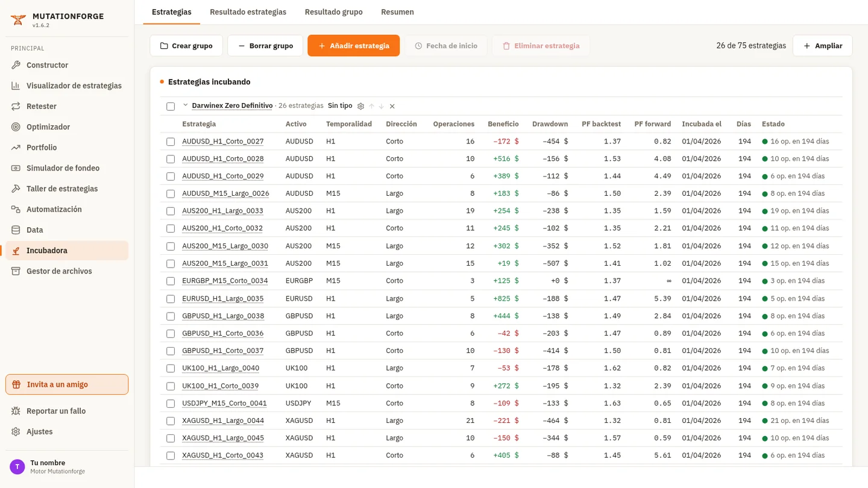Image resolution: width=868 pixels, height=488 pixels.
Task: Open the Constructor wrench icon
Action: click(x=16, y=65)
